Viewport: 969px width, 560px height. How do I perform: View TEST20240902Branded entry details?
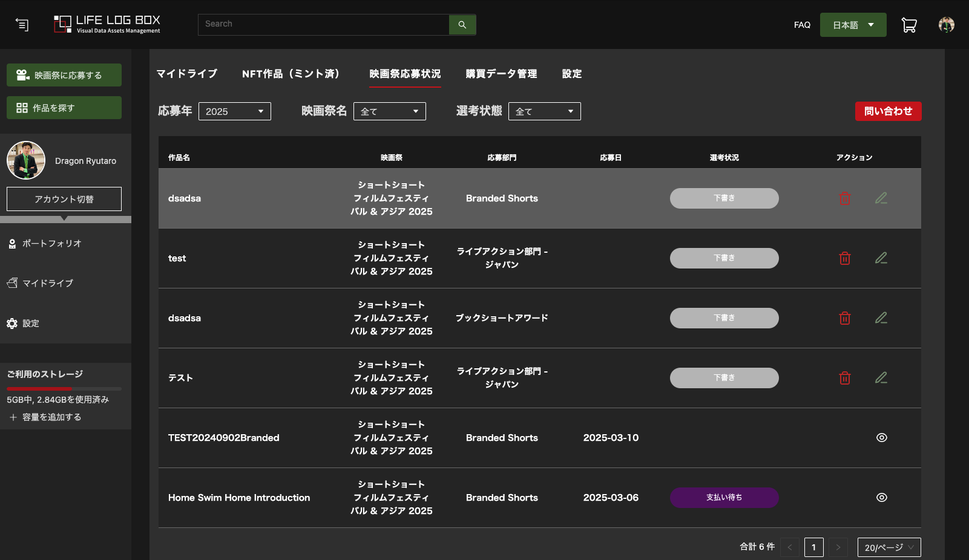882,438
